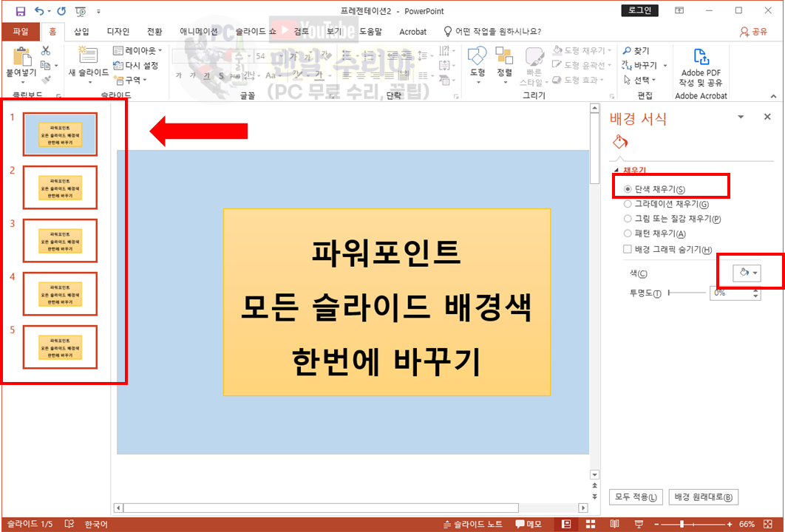This screenshot has height=532, width=785.
Task: Click the format painter brush icon
Action: pos(46,80)
